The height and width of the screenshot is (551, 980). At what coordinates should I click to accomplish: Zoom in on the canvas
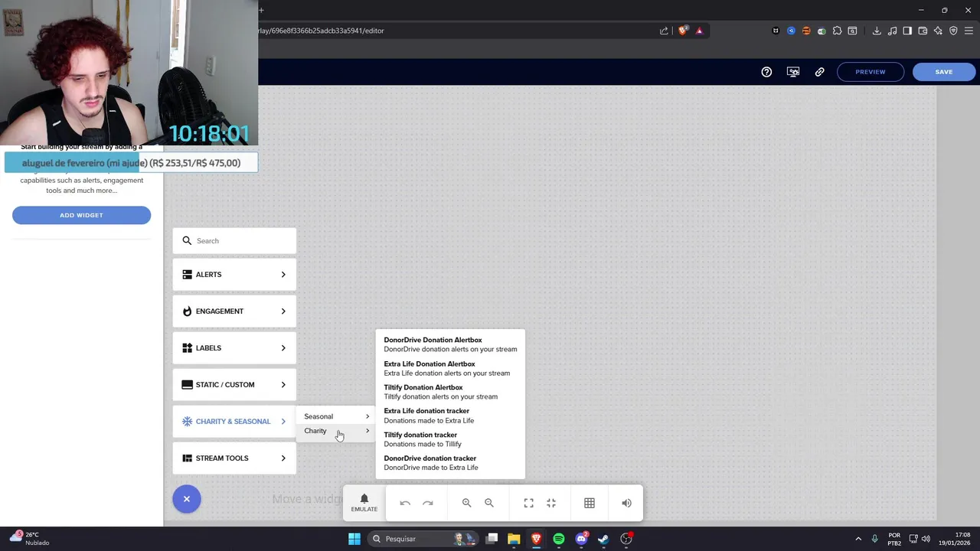coord(466,503)
